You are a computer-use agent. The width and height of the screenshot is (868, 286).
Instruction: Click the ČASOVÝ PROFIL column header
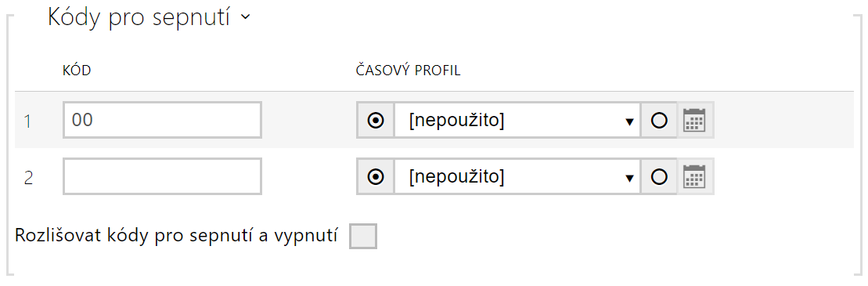(408, 71)
